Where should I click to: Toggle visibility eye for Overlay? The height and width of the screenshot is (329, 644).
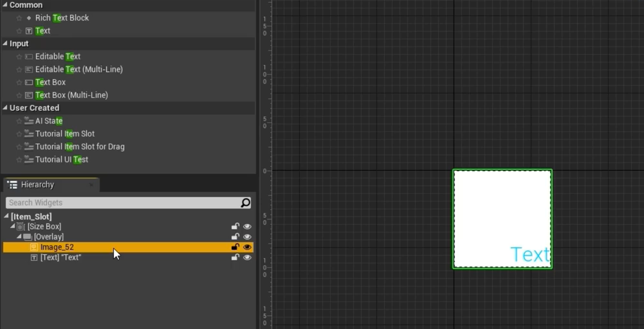[247, 237]
